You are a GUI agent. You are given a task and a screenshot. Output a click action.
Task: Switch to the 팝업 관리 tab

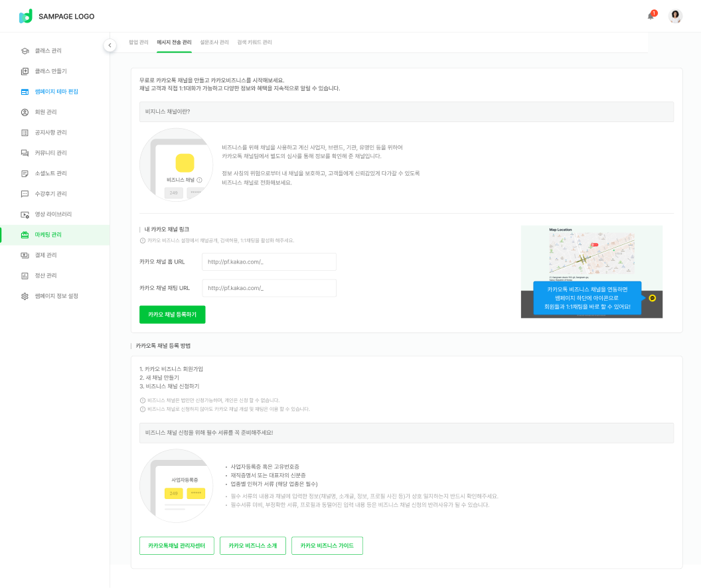click(x=139, y=42)
